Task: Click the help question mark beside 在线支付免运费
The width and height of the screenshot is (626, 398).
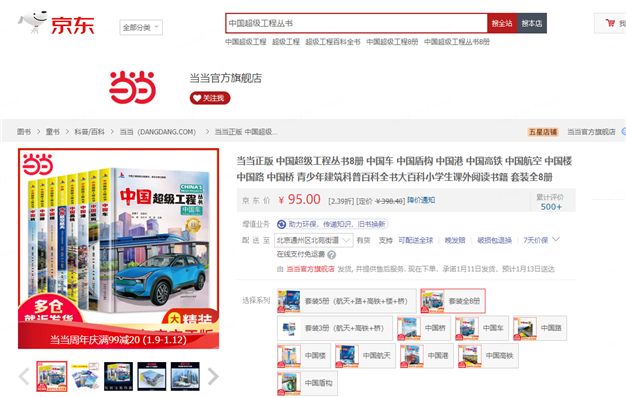Action: pos(331,255)
